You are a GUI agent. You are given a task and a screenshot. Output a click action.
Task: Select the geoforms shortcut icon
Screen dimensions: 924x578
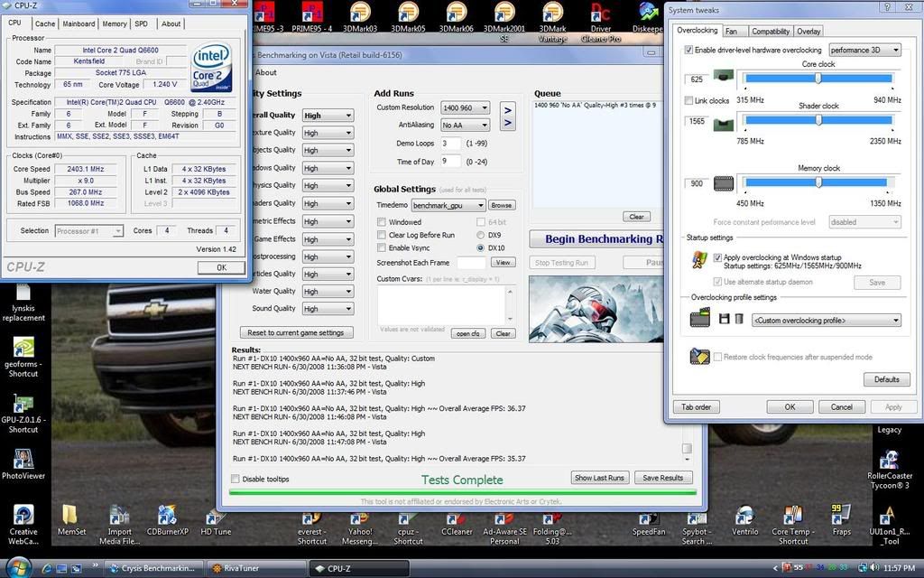coord(23,358)
